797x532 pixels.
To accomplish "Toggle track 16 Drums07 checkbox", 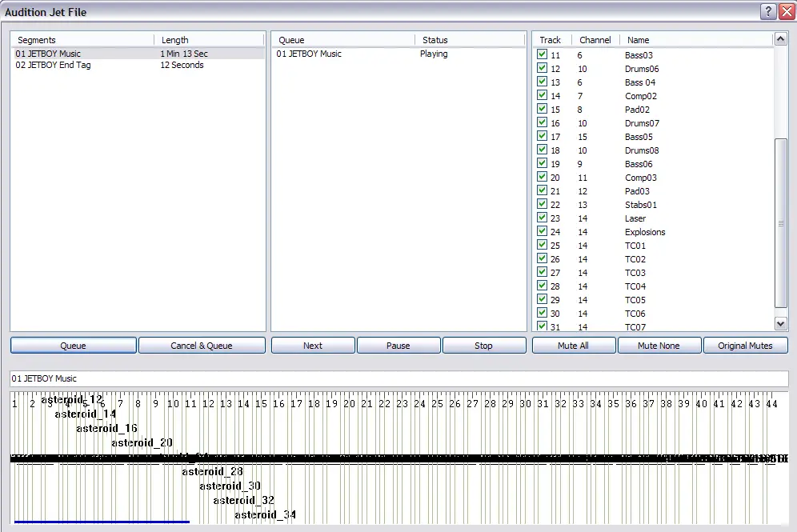I will [543, 123].
